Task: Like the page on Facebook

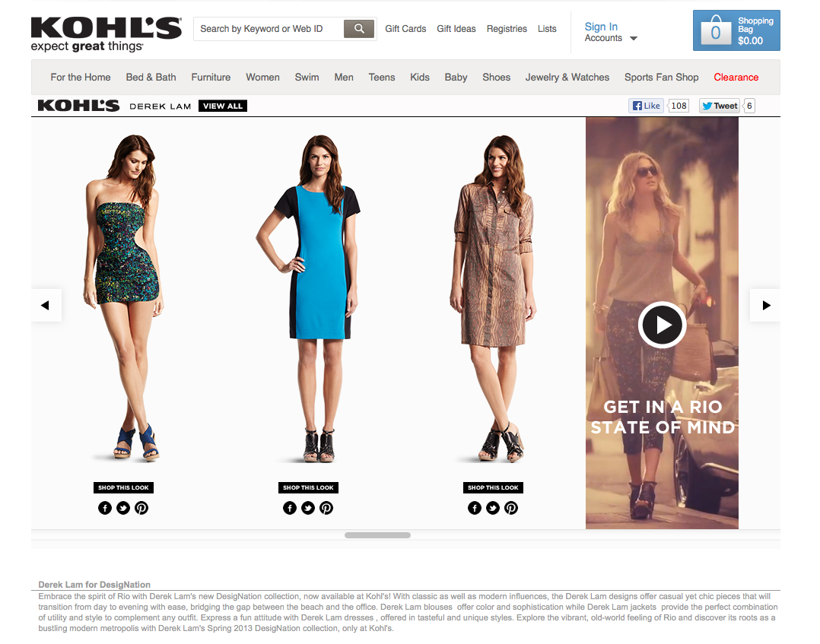Action: (x=647, y=106)
